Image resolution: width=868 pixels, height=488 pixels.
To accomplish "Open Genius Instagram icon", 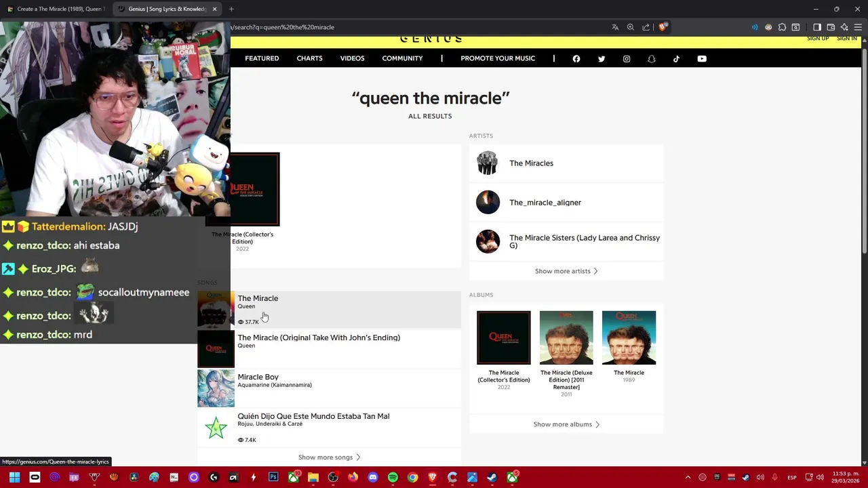I will click(x=627, y=59).
